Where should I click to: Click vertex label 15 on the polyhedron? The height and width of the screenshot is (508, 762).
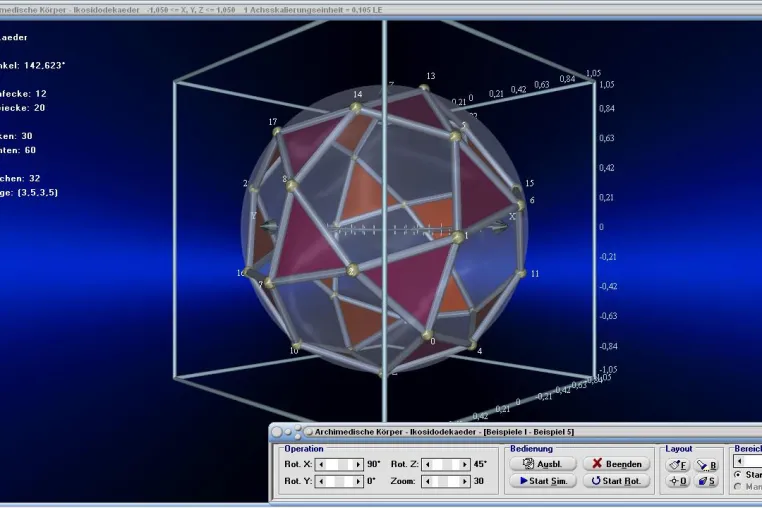click(530, 183)
